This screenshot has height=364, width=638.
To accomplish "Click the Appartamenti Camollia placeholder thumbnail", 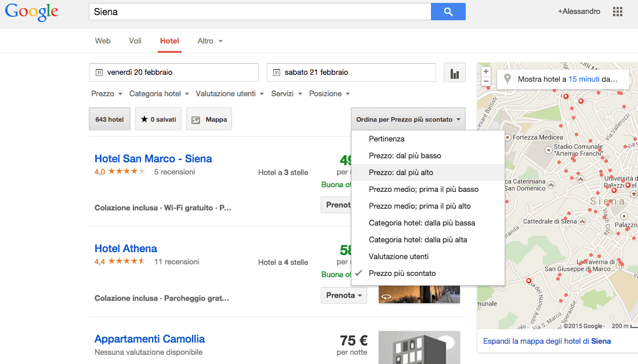I will pos(419,347).
